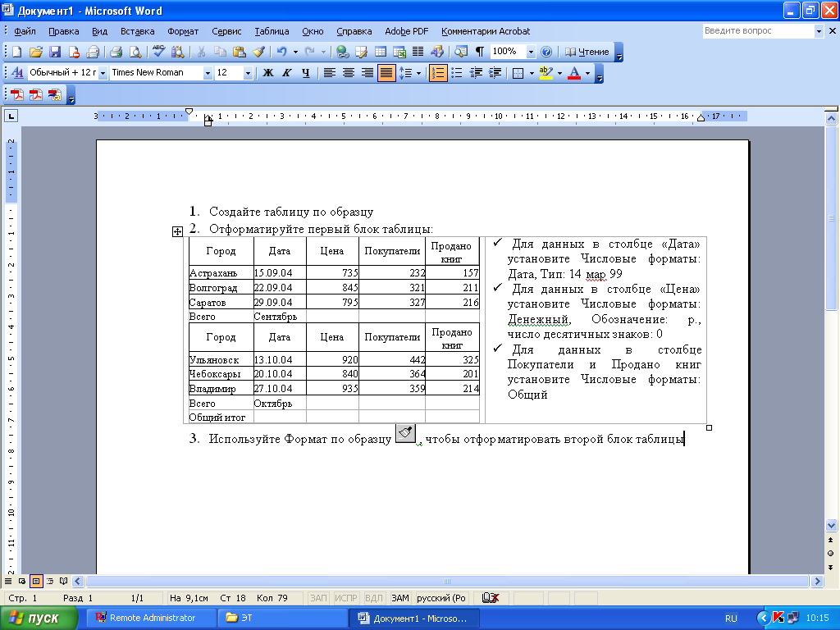The height and width of the screenshot is (630, 840).
Task: Open the Вставка menu
Action: pos(137,31)
